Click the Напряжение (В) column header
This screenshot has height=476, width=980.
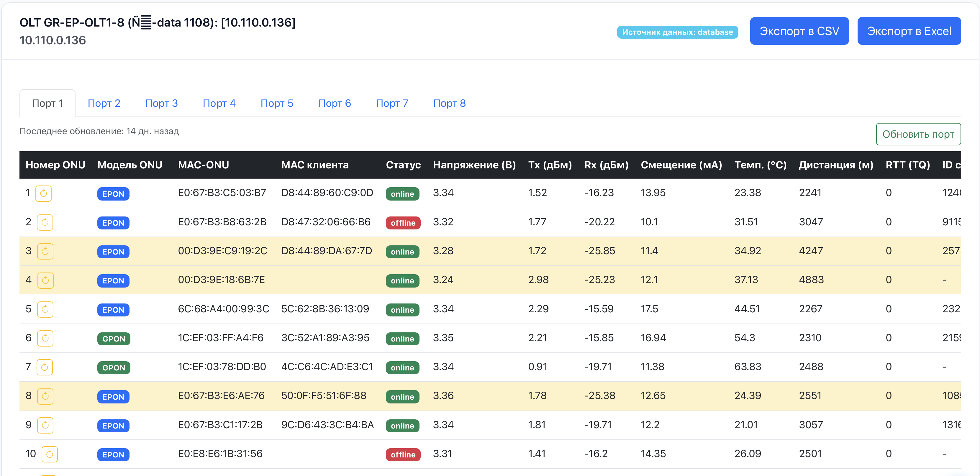(474, 165)
